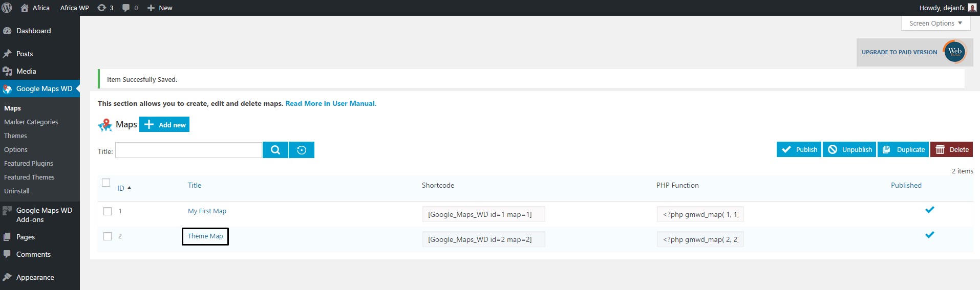Click published checkmark for Theme Map

pyautogui.click(x=929, y=235)
